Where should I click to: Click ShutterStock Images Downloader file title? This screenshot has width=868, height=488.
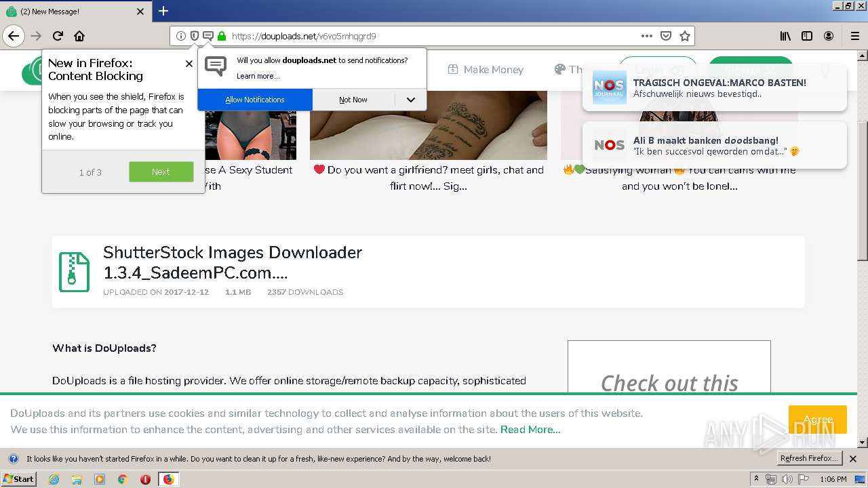(x=233, y=262)
